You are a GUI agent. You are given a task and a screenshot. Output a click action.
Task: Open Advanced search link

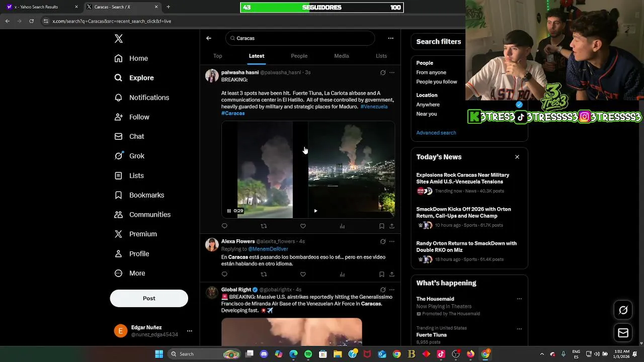(436, 133)
